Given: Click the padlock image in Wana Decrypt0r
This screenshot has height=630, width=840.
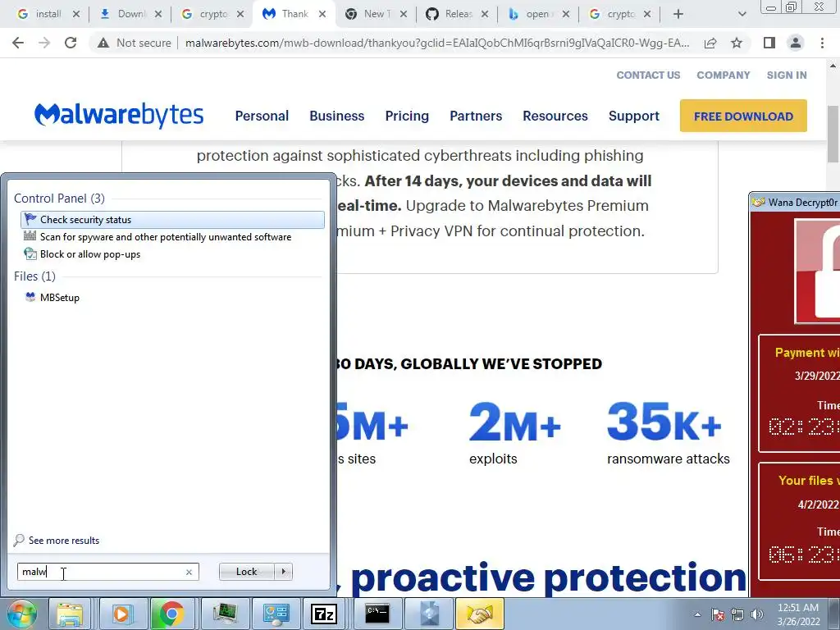Looking at the screenshot, I should pyautogui.click(x=818, y=271).
